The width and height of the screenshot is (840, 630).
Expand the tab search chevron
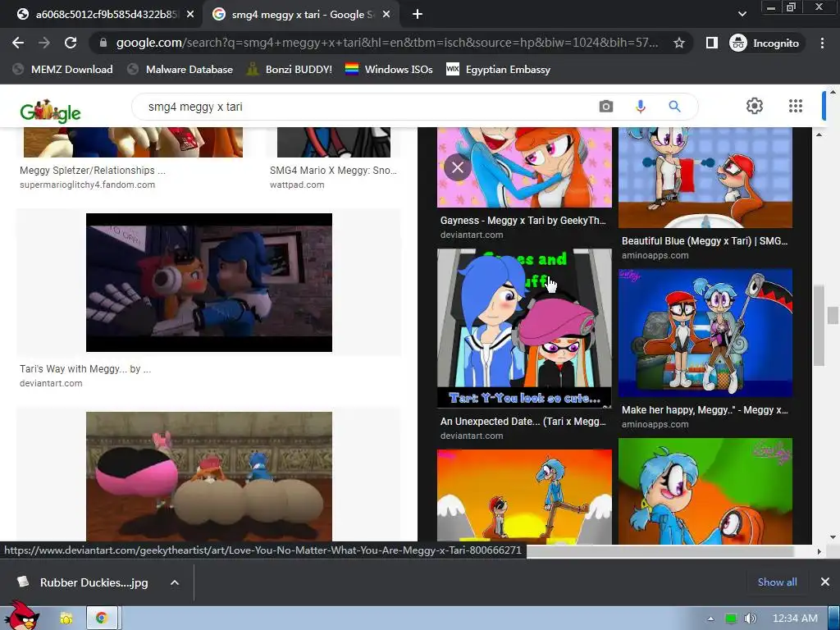click(x=742, y=14)
